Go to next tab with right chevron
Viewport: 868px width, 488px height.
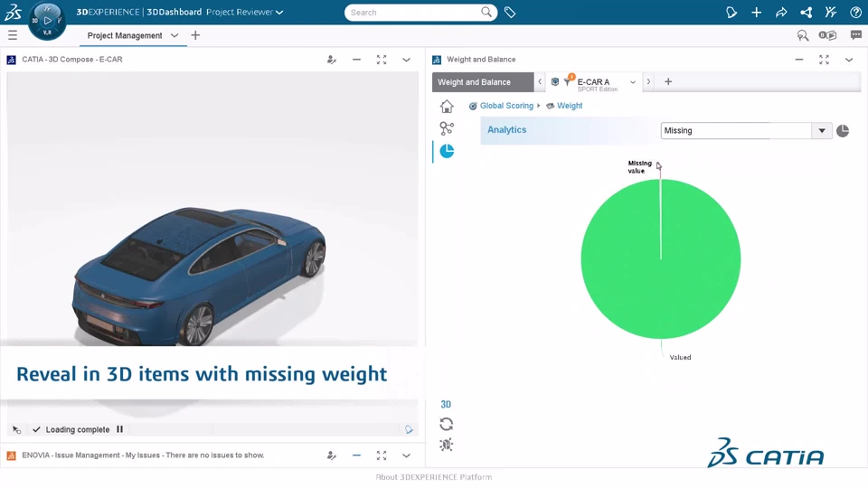649,82
